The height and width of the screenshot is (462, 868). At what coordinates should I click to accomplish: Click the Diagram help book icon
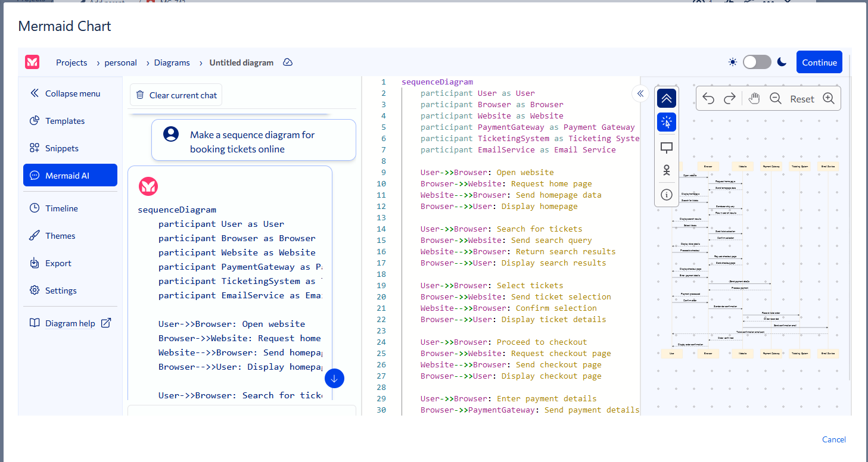[x=35, y=323]
